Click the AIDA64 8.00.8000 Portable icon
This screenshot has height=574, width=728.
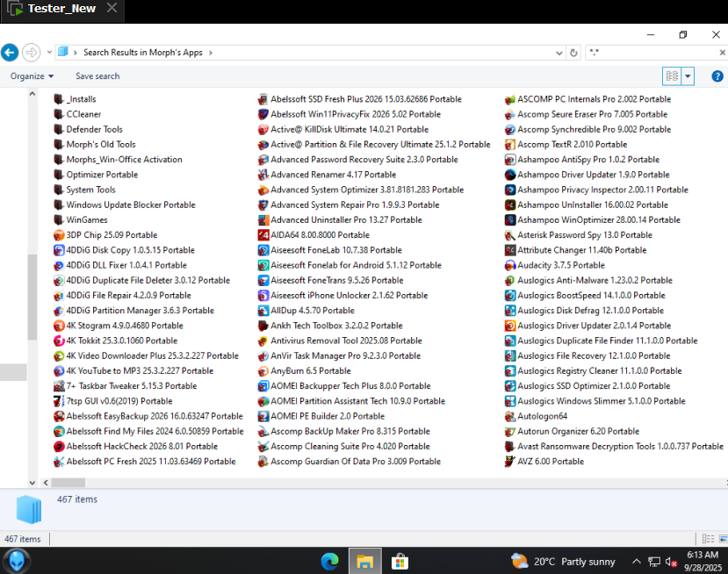click(x=263, y=235)
